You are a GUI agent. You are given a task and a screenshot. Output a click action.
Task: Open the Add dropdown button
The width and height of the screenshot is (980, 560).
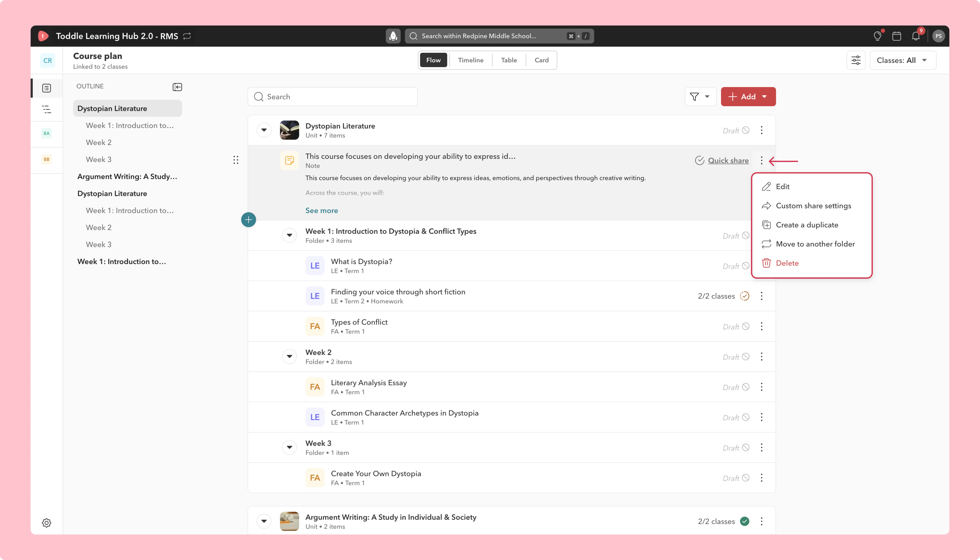coord(748,96)
